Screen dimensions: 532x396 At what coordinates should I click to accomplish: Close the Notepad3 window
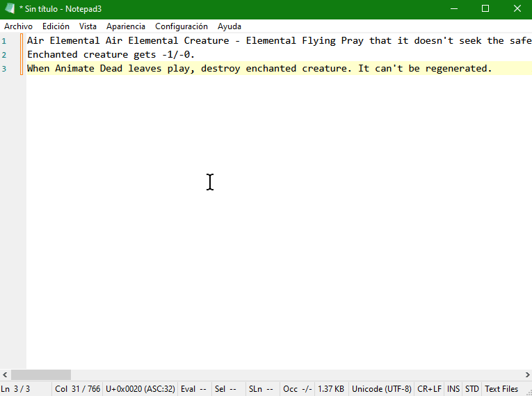click(517, 9)
